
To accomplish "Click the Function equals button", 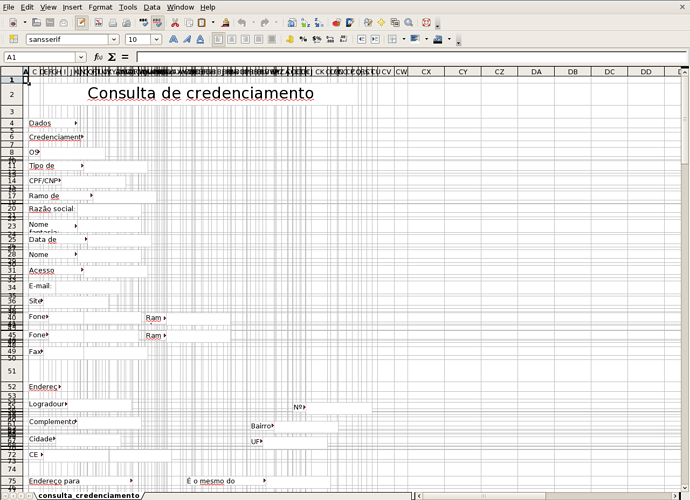I will coord(125,57).
